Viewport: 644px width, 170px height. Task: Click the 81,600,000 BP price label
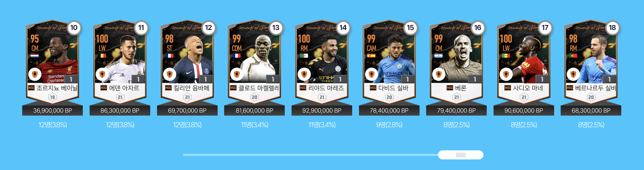point(254,111)
